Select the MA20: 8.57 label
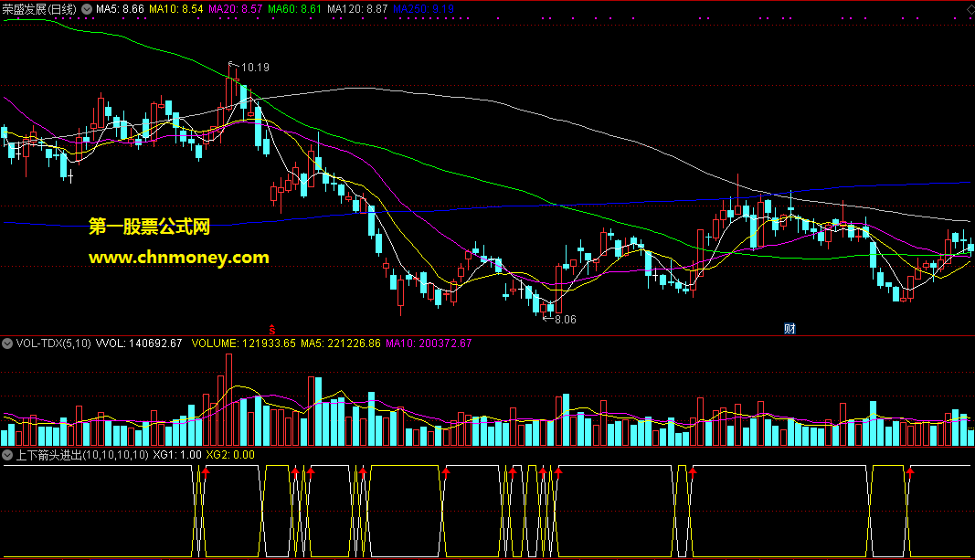 (x=235, y=9)
